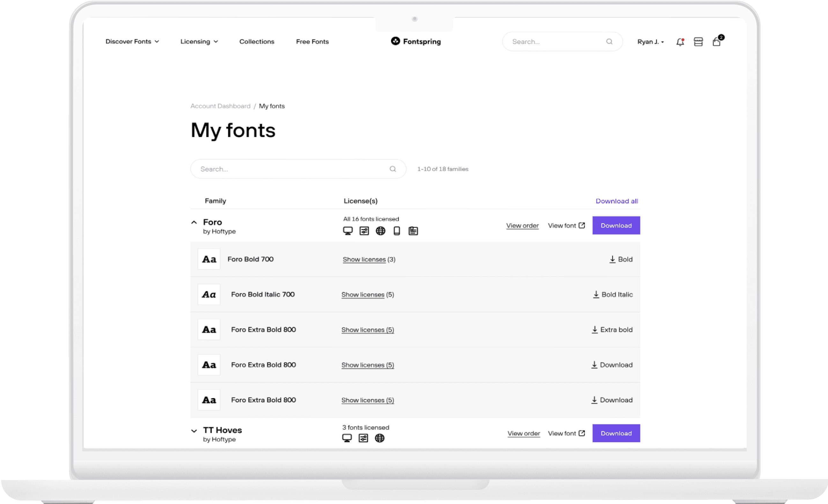Screen dimensions: 828x504
Task: Click the License(s) column header
Action: 360,201
